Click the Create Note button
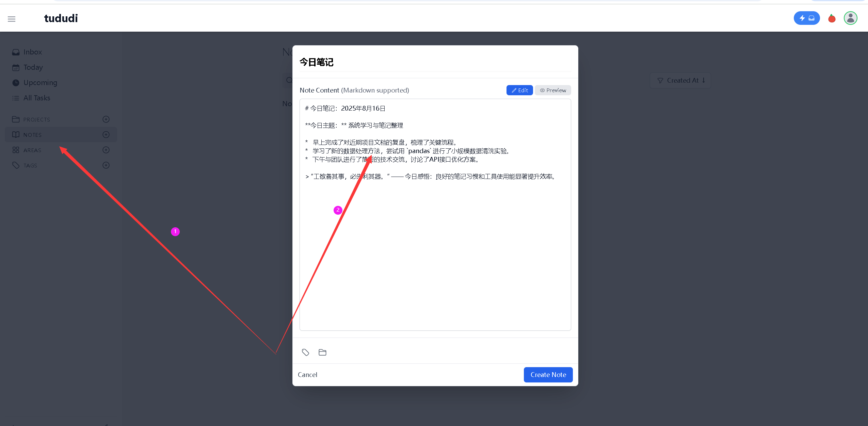The width and height of the screenshot is (868, 426). click(548, 375)
